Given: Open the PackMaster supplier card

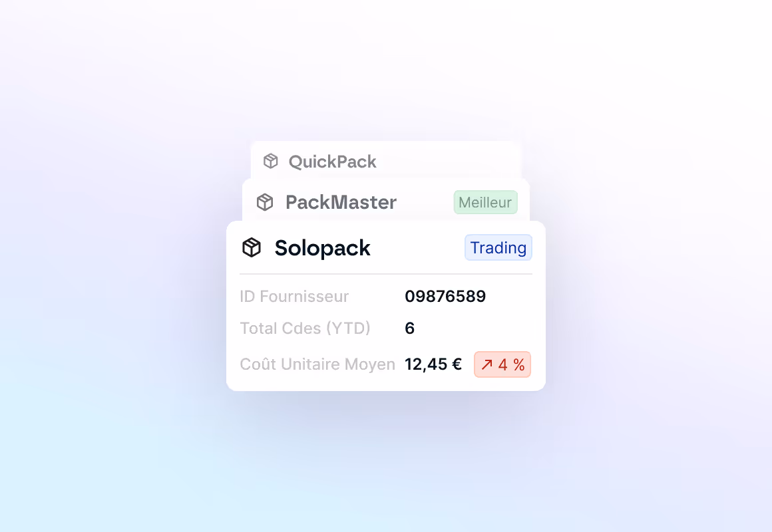Looking at the screenshot, I should coord(386,201).
